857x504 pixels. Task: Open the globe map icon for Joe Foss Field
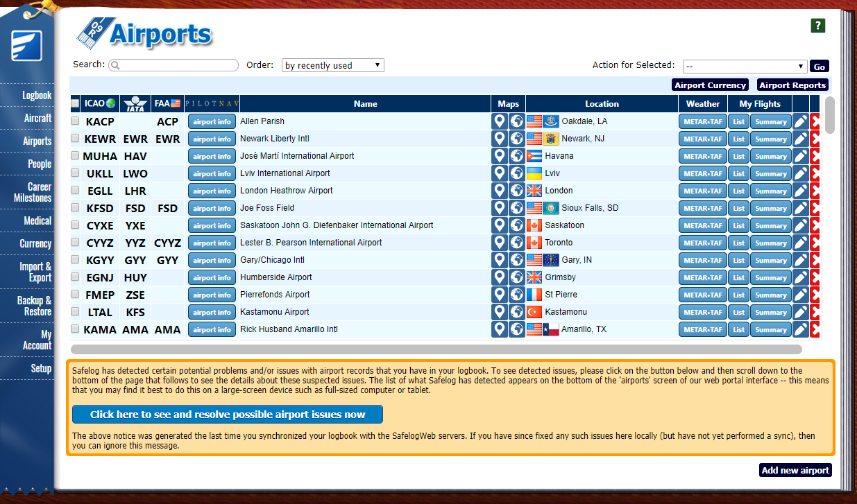[x=516, y=208]
